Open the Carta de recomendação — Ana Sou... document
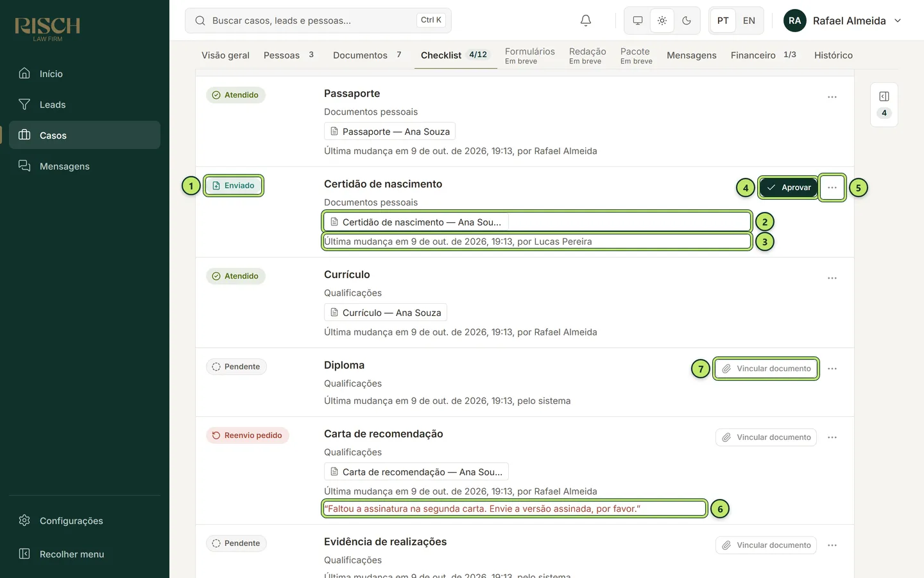The image size is (924, 578). [x=416, y=472]
